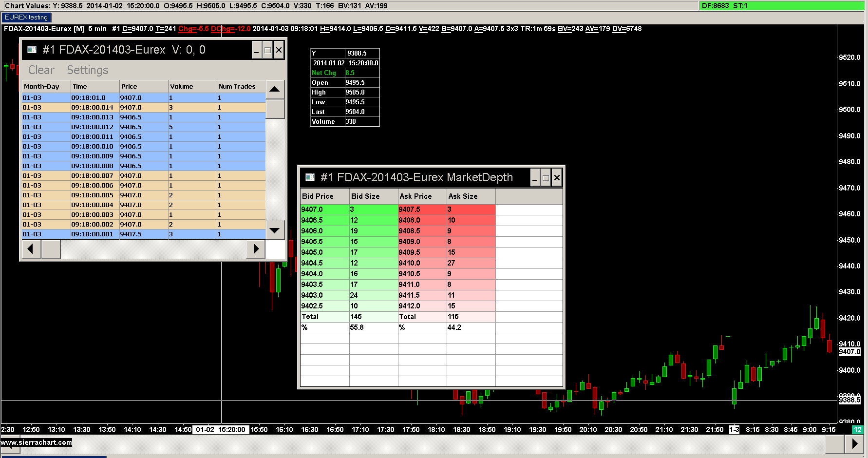Screen dimensions: 868x458
Task: Close the MarketDepth window
Action: coord(557,178)
